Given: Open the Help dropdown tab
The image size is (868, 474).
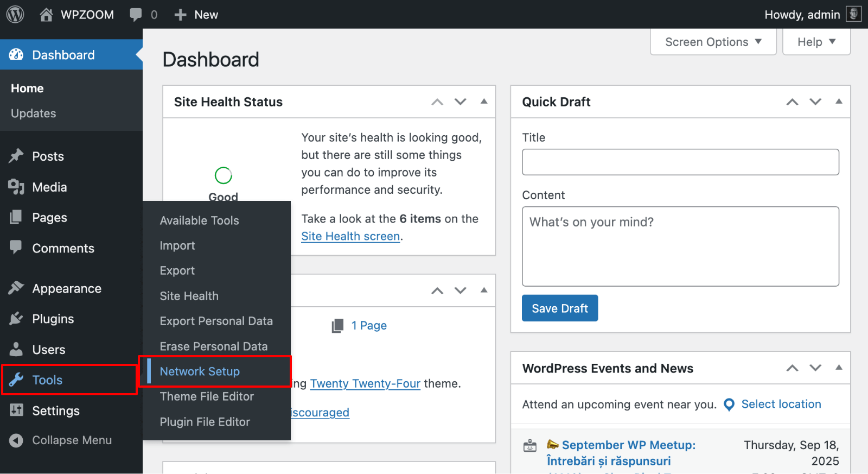Looking at the screenshot, I should coord(816,42).
